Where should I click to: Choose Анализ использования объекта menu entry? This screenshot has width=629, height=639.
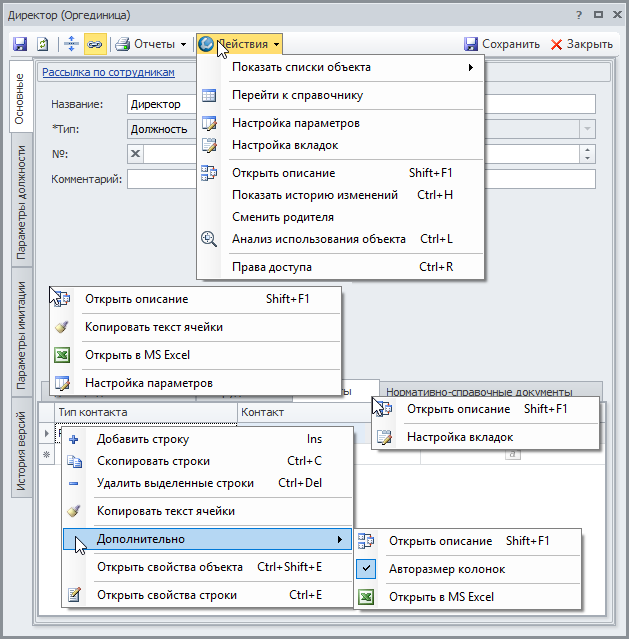[x=318, y=239]
